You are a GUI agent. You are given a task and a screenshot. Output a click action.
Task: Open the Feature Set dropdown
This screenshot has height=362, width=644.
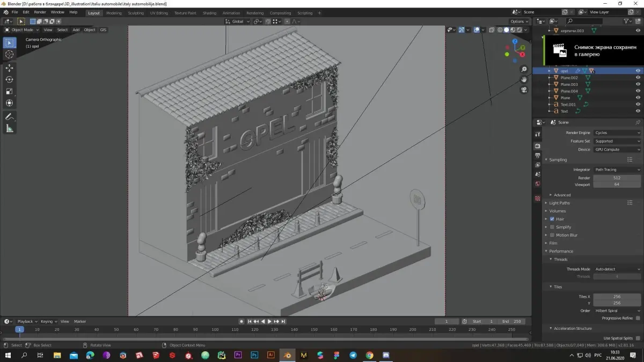pyautogui.click(x=617, y=141)
